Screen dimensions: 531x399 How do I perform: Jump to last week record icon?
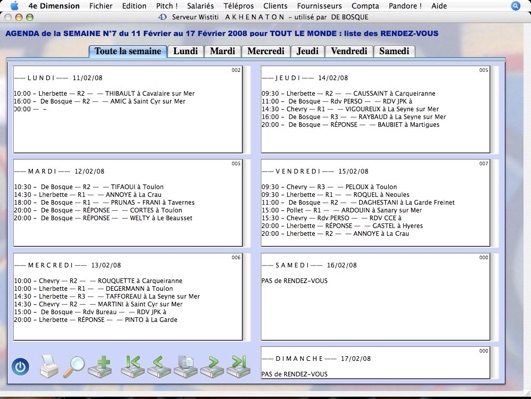click(x=238, y=366)
